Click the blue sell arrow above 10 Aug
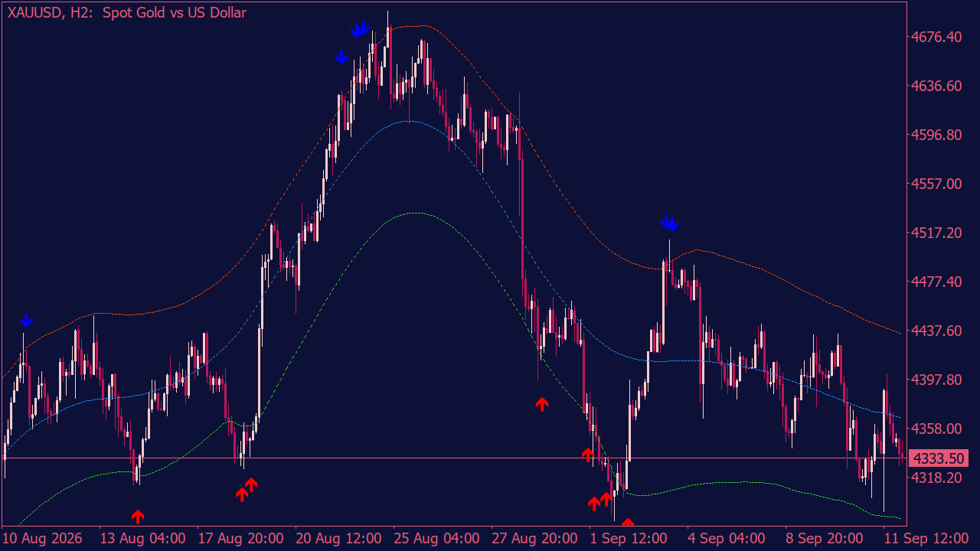This screenshot has height=551, width=980. [x=27, y=320]
